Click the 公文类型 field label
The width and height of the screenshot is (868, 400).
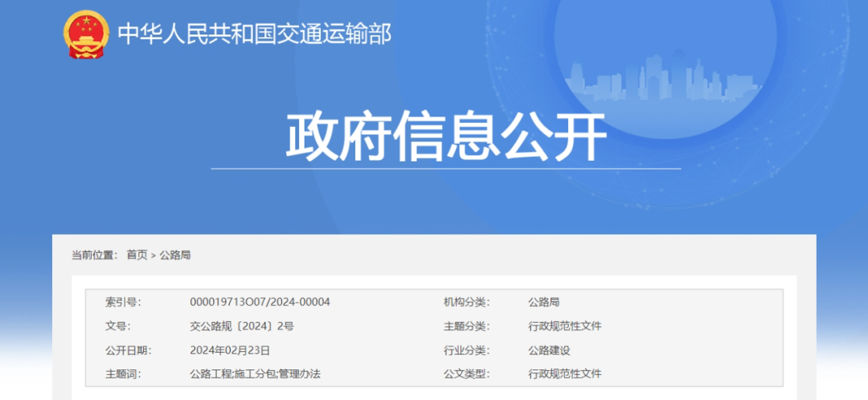click(467, 374)
